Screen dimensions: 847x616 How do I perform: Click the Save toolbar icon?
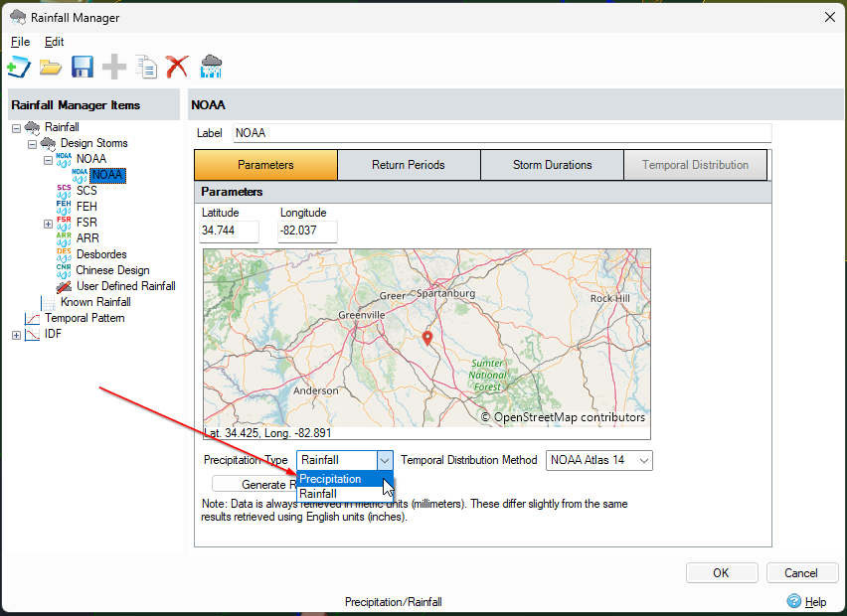click(82, 66)
